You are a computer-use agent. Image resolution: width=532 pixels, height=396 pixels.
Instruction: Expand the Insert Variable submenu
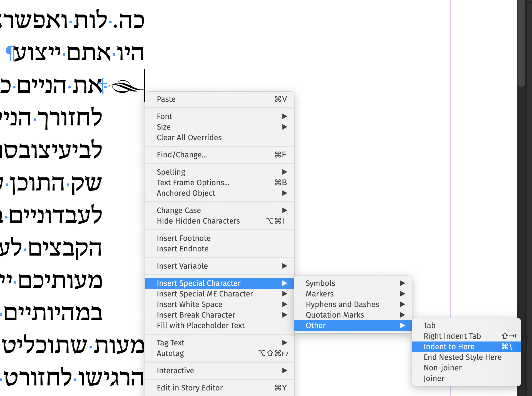[220, 266]
